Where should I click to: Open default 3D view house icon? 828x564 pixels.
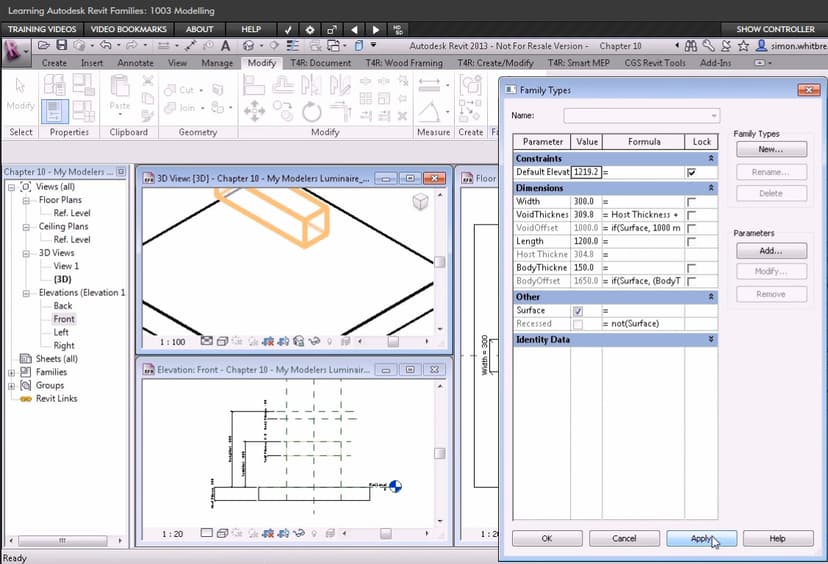(248, 46)
